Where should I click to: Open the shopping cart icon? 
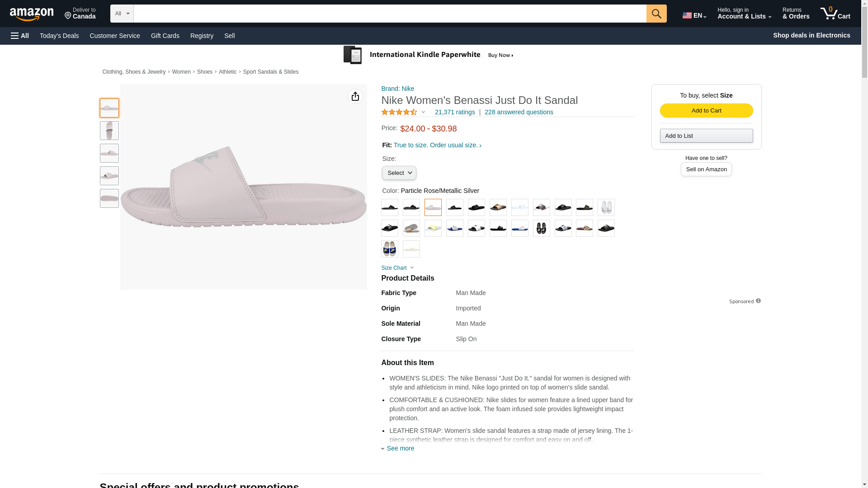(x=835, y=14)
